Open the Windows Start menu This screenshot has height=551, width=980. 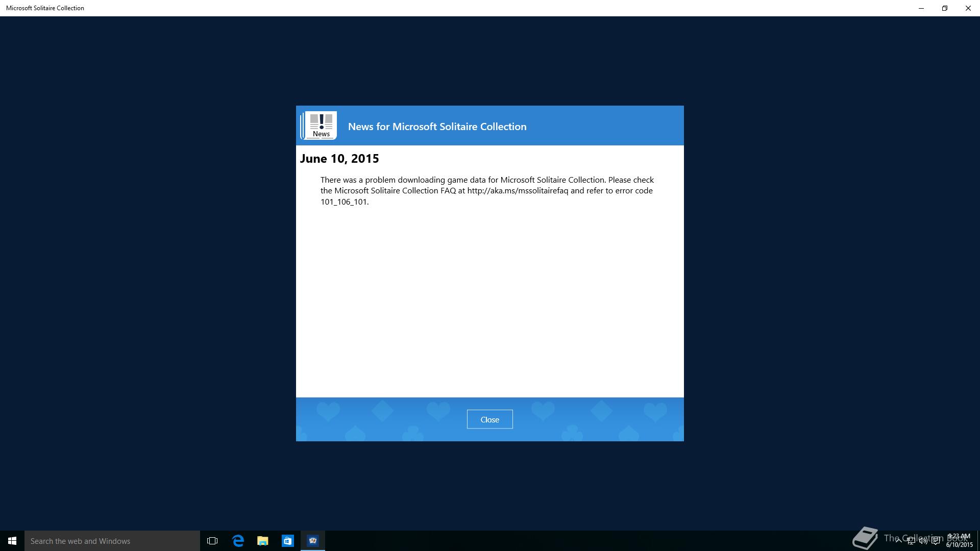click(x=12, y=541)
